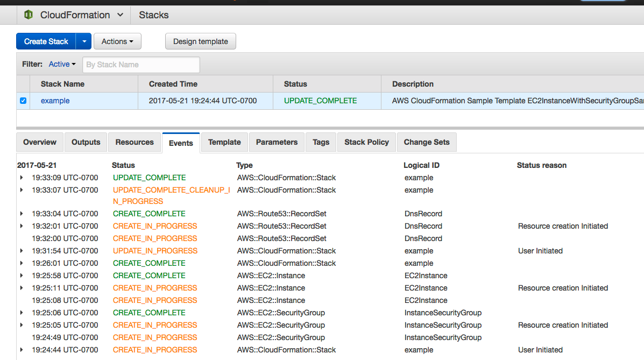Image resolution: width=644 pixels, height=360 pixels.
Task: Click the 19:24:49 UTC-0700 timestamp
Action: 65,337
